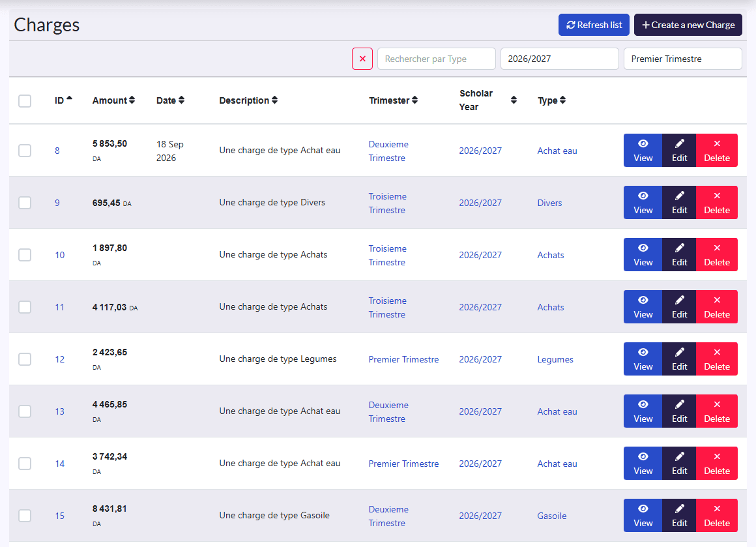Sort charges by Type column
756x547 pixels.
click(x=551, y=100)
